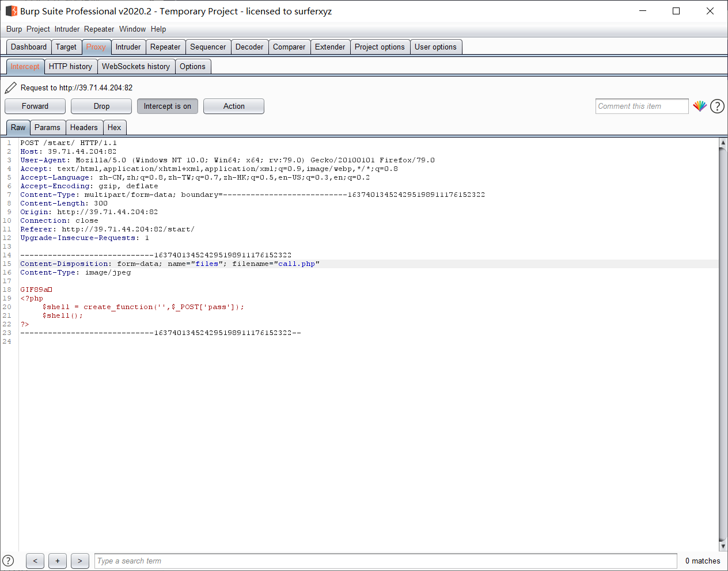Image resolution: width=728 pixels, height=571 pixels.
Task: Click the filename value "call.php"
Action: click(297, 264)
